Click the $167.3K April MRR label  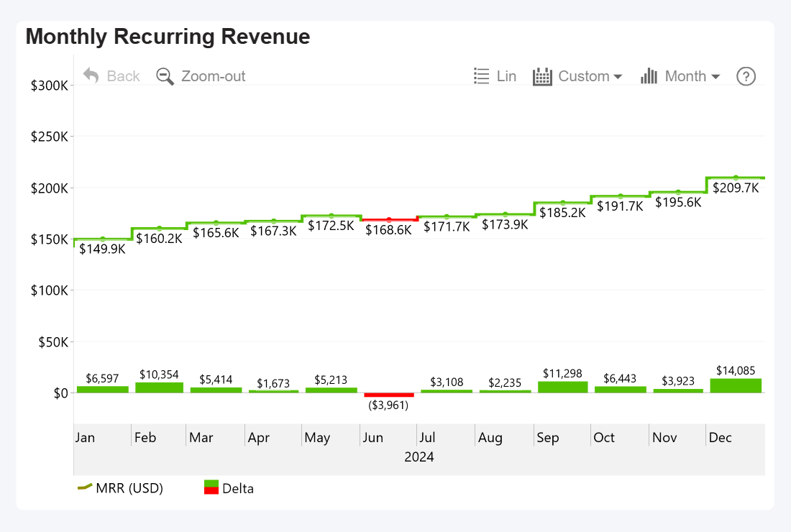(273, 231)
